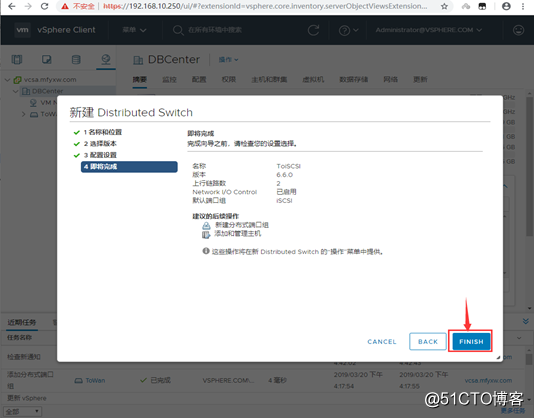Open the 虚拟机 tab

coord(313,80)
